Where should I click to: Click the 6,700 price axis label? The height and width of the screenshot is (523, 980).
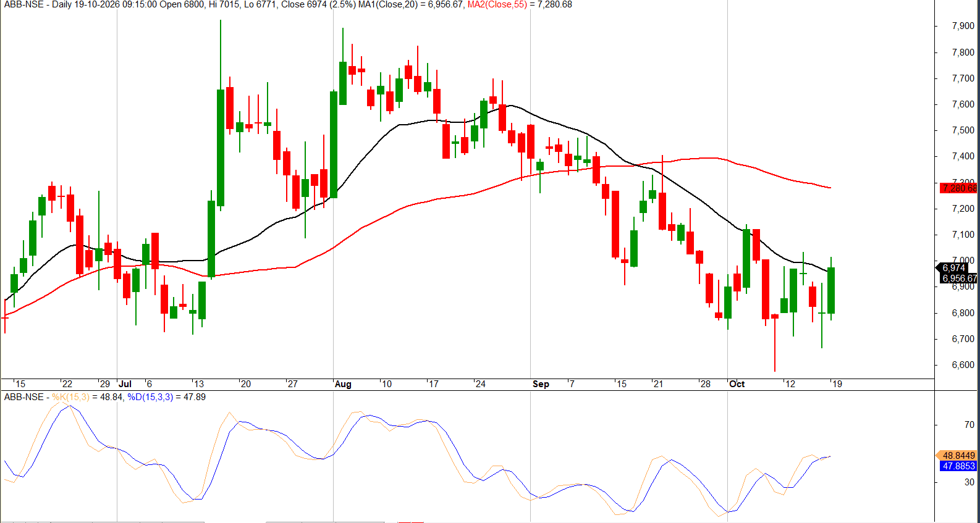click(x=963, y=339)
